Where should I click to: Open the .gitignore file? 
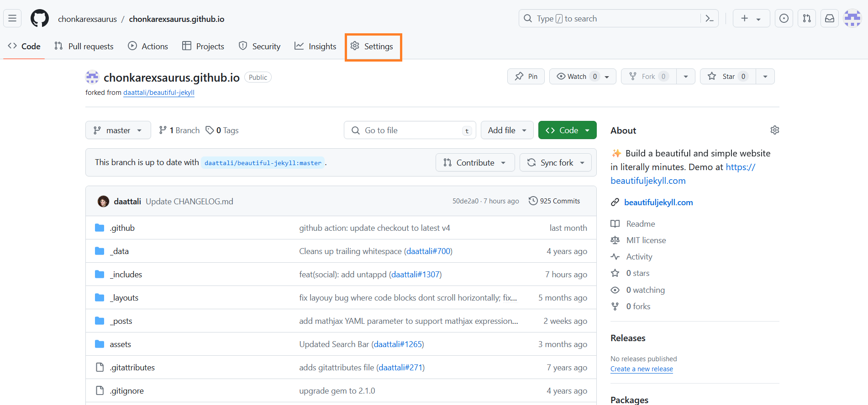127,390
